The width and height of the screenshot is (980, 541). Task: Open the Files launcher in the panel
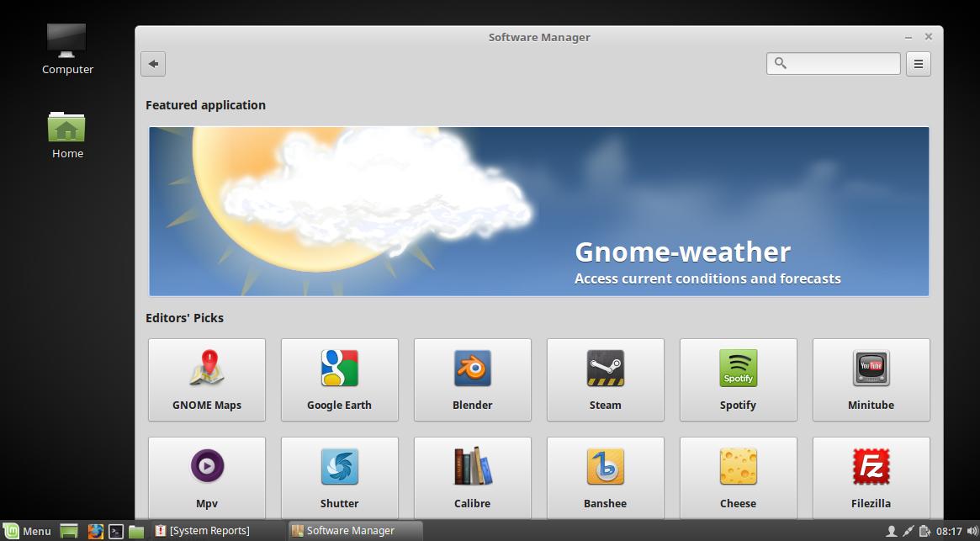[x=136, y=531]
